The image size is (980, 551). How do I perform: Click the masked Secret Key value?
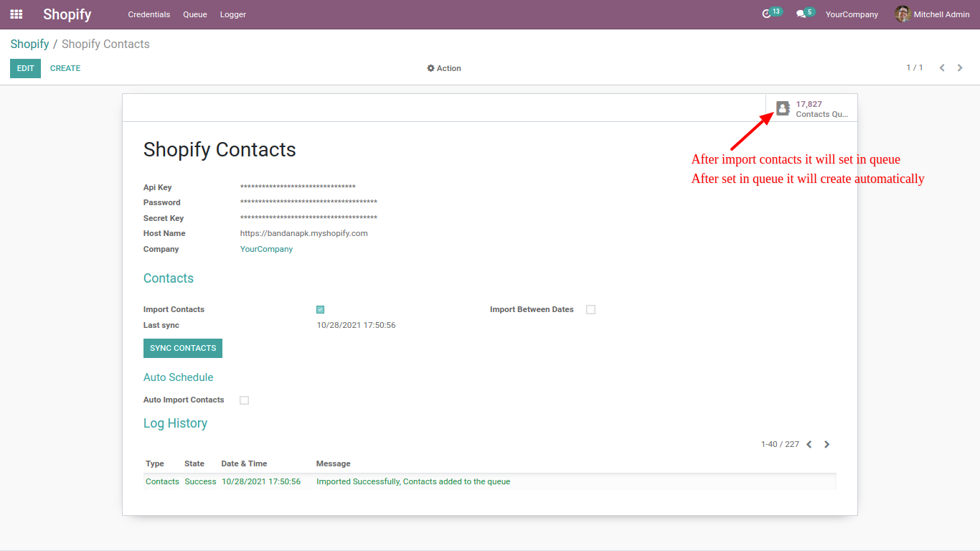click(308, 218)
